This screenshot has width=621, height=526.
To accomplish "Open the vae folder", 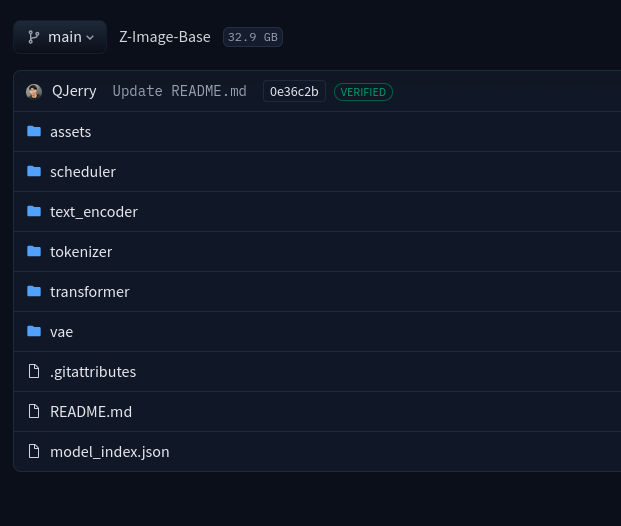I will click(x=61, y=332).
